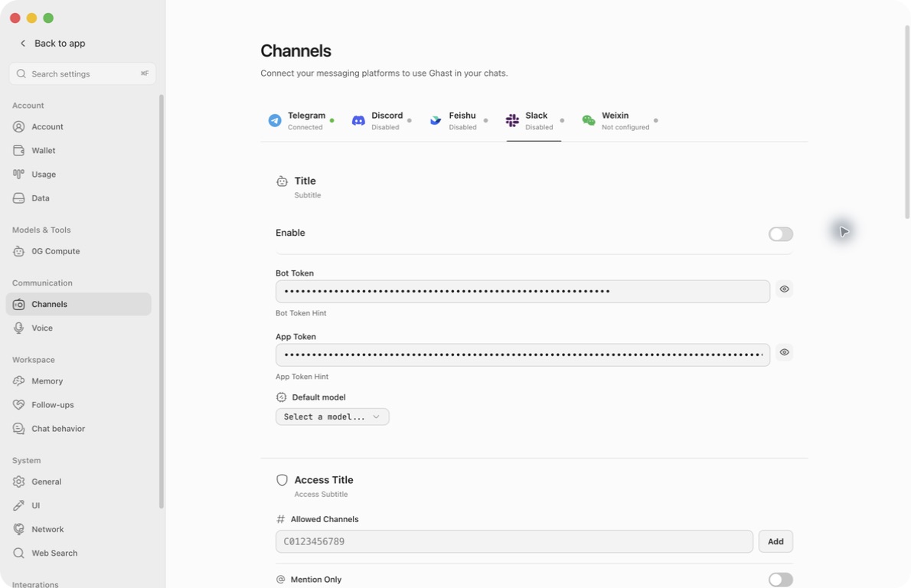Click the Chat behavior bubble icon

[x=18, y=429]
